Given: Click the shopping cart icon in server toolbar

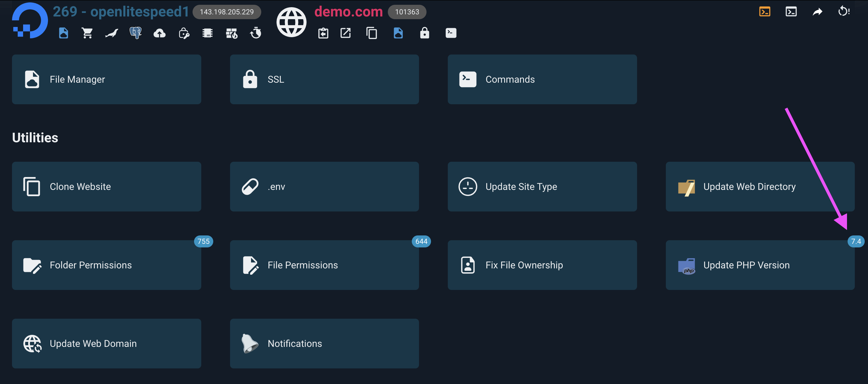Looking at the screenshot, I should pos(87,33).
